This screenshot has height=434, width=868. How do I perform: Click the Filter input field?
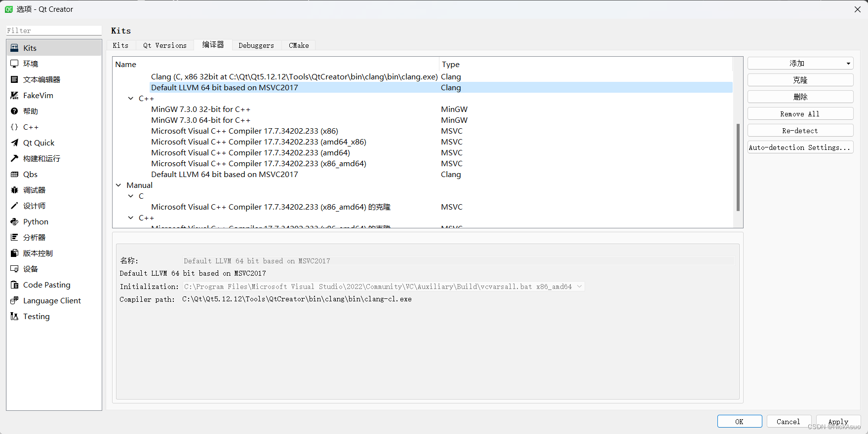pyautogui.click(x=54, y=31)
